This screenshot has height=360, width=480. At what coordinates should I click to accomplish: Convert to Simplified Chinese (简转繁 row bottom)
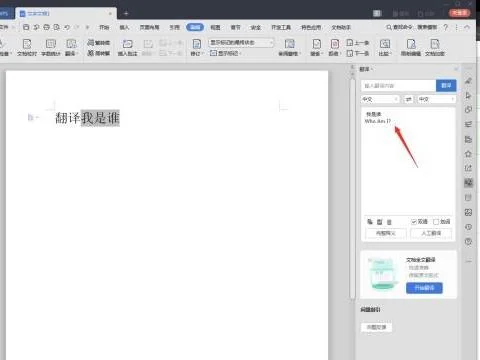point(99,53)
